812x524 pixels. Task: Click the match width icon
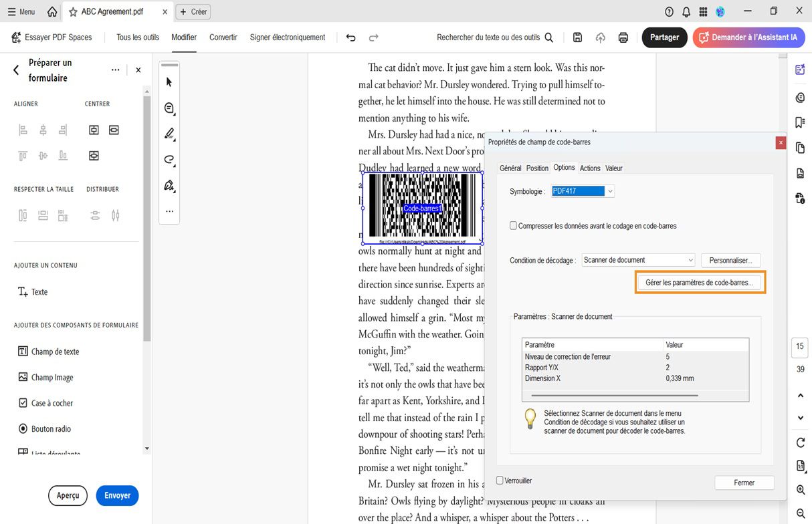coord(43,215)
